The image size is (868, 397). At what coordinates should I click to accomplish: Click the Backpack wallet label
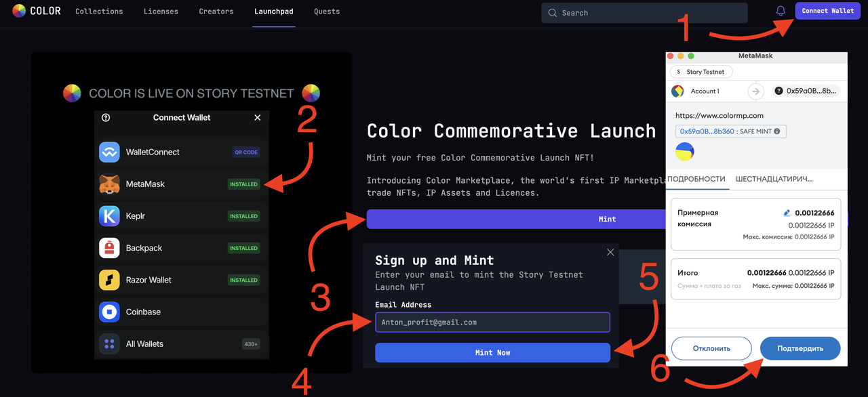click(x=144, y=248)
